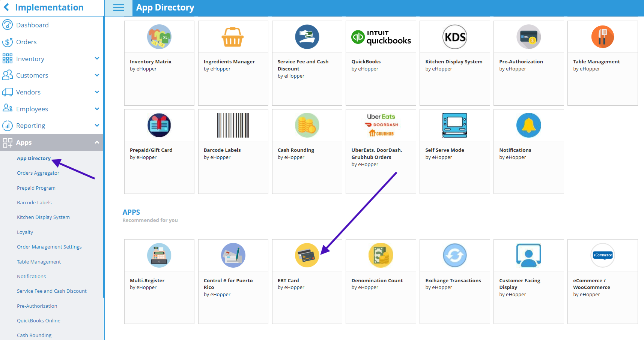This screenshot has height=340, width=644.
Task: Expand the Reporting sidebar dropdown
Action: (x=97, y=126)
